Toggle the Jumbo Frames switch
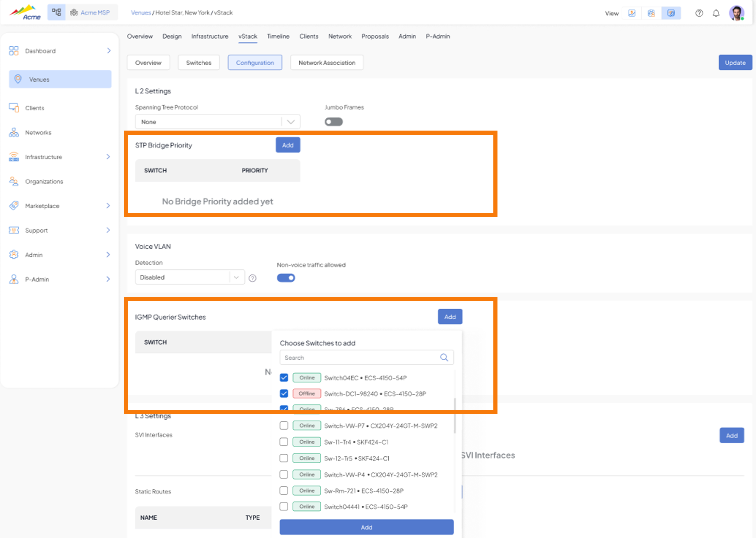756x538 pixels. tap(334, 122)
